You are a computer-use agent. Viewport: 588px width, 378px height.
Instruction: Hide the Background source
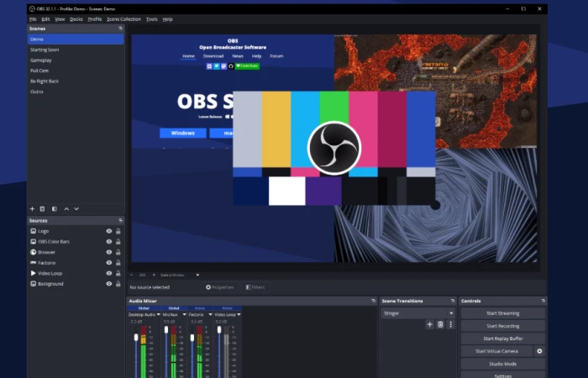109,284
